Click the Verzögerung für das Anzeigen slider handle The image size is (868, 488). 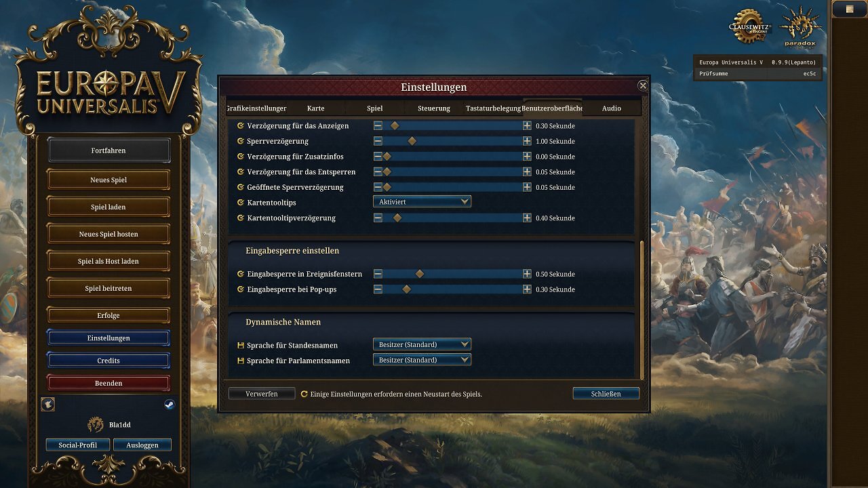(395, 126)
